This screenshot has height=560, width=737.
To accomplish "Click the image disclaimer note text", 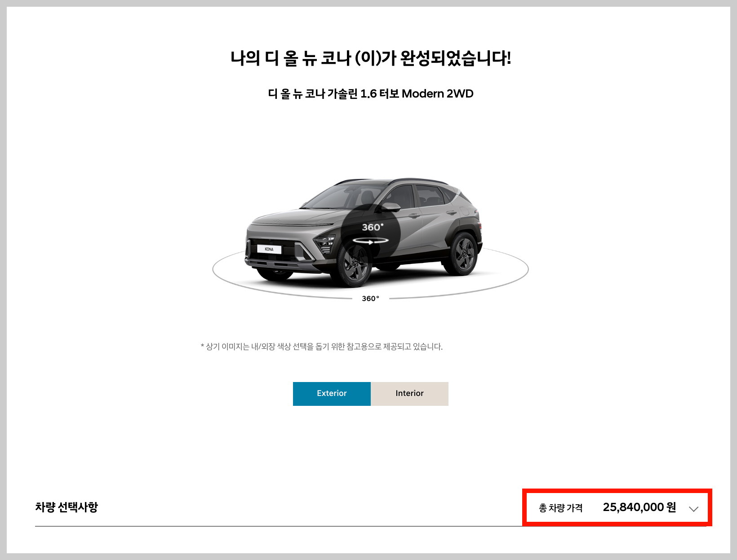I will (322, 347).
